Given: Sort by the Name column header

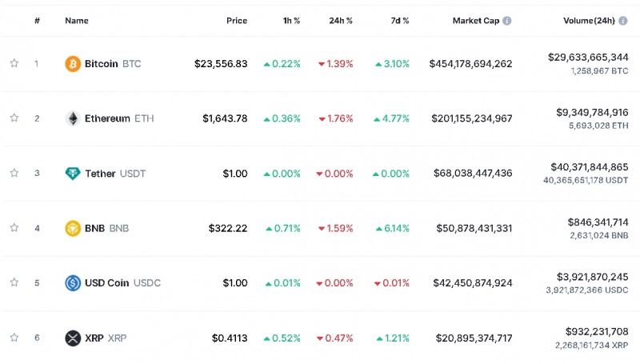Looking at the screenshot, I should click(x=77, y=21).
